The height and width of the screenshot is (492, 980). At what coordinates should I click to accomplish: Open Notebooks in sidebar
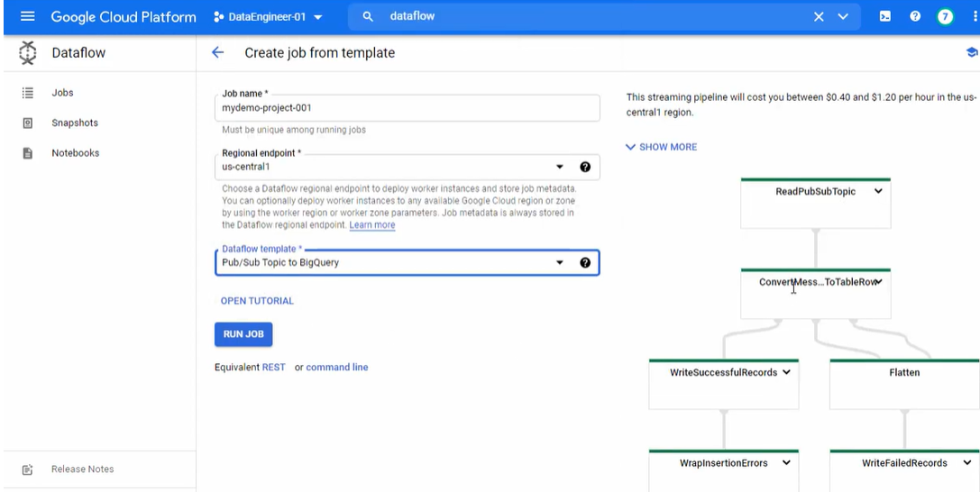coord(76,153)
